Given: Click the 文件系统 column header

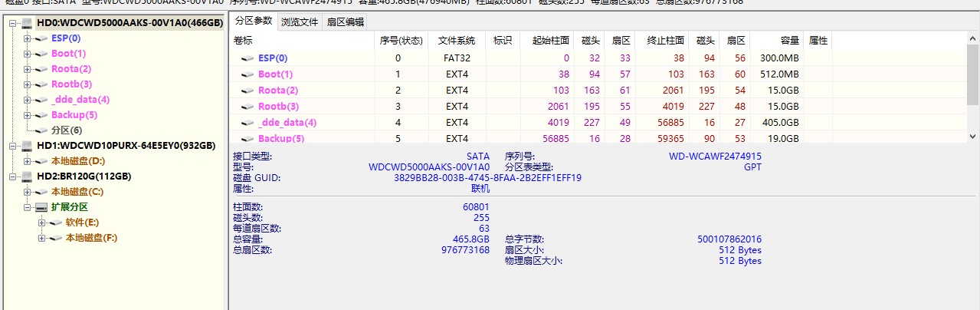Looking at the screenshot, I should pos(457,41).
